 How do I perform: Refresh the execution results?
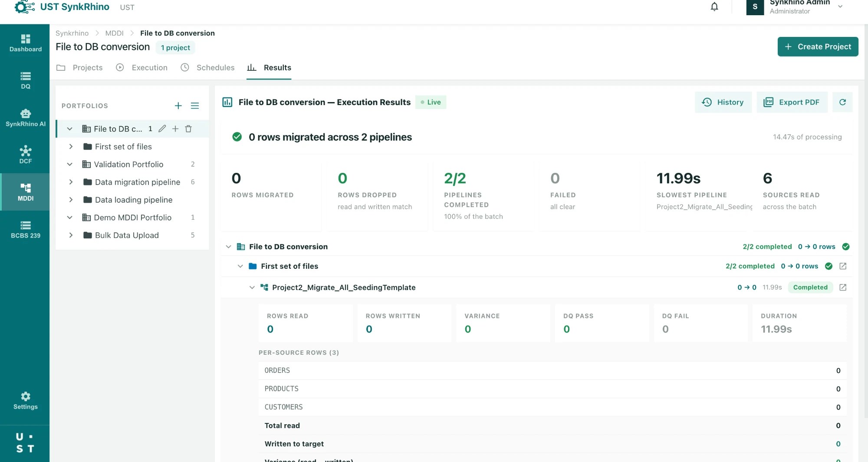842,102
